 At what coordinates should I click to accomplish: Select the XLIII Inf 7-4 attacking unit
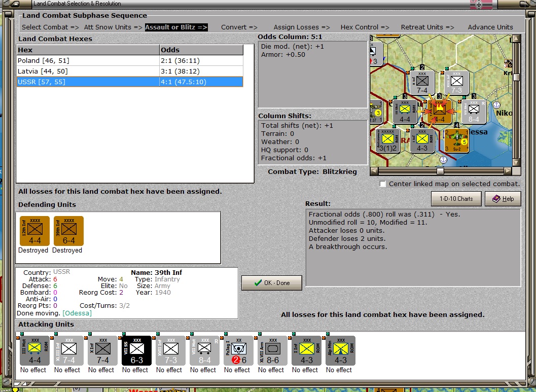click(68, 350)
